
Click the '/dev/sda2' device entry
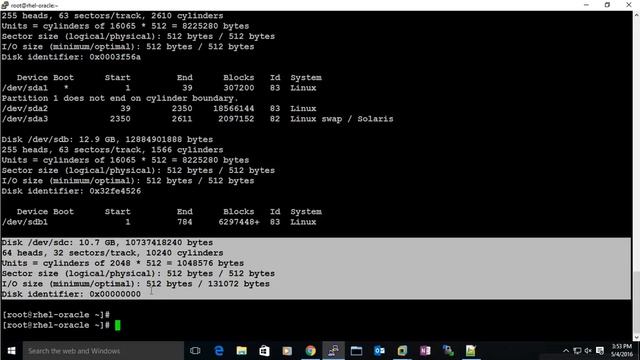click(x=25, y=108)
